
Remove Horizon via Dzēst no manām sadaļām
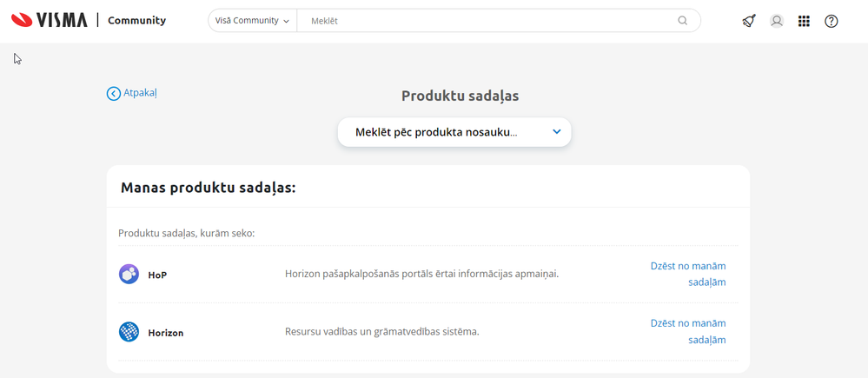click(688, 332)
